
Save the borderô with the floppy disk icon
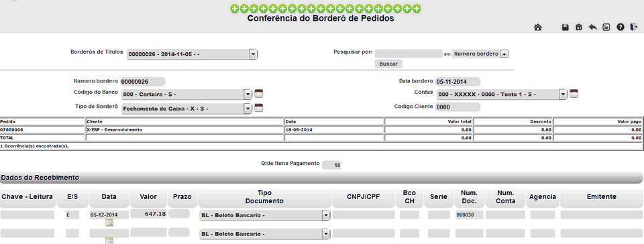[565, 27]
